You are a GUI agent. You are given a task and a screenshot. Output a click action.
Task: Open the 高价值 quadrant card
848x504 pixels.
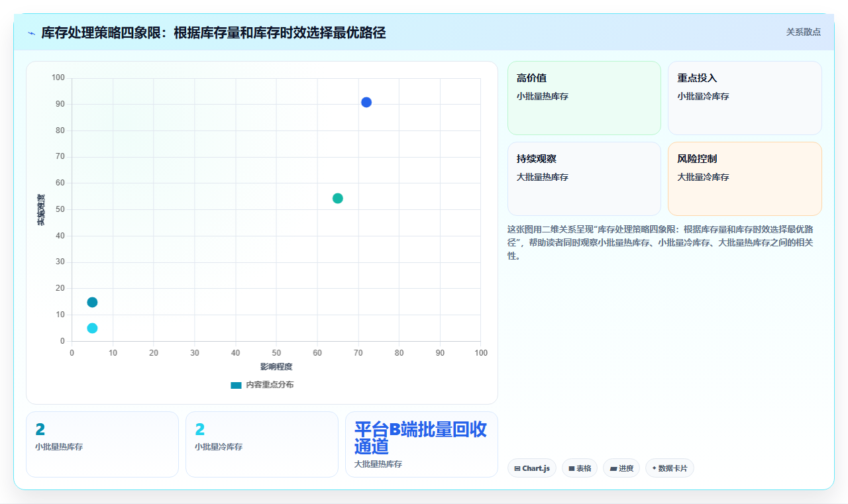pyautogui.click(x=584, y=98)
